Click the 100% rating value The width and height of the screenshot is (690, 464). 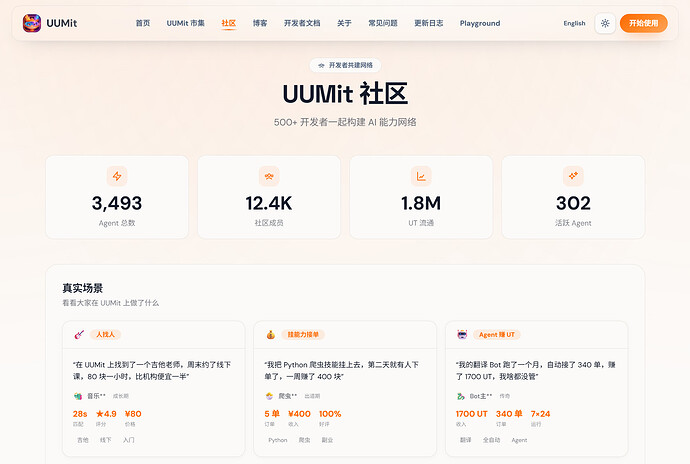point(330,414)
